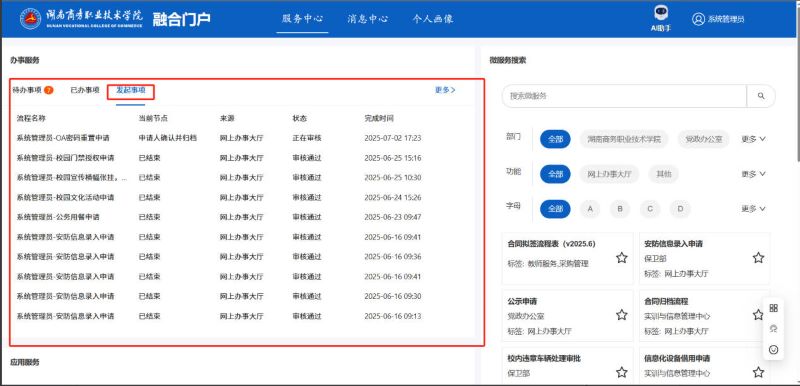The image size is (800, 386).
Task: Click the headset support icon in floating sidebar
Action: coord(773,329)
